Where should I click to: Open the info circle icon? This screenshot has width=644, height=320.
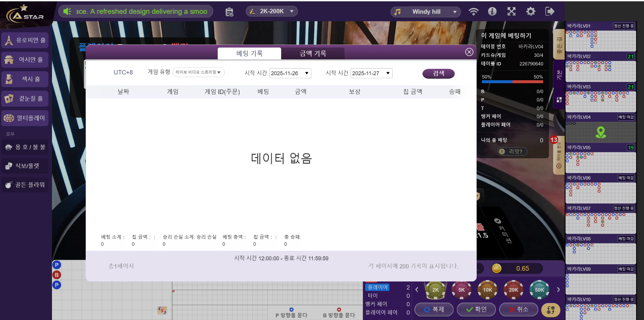pos(492,11)
